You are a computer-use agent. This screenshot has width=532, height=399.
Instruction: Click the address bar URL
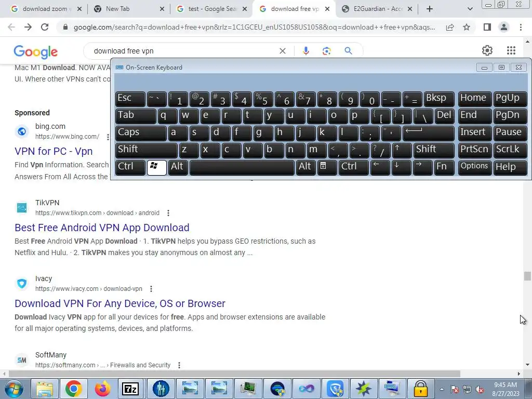click(255, 27)
